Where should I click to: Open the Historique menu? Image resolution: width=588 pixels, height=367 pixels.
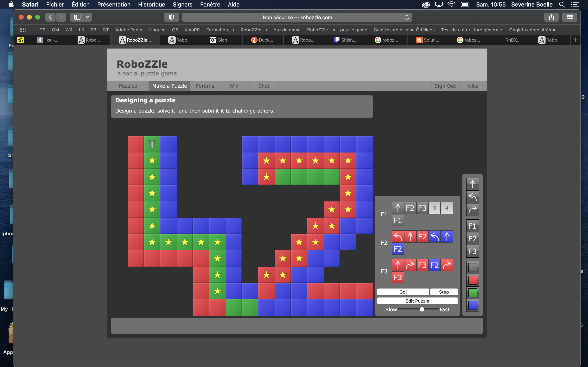click(x=151, y=5)
